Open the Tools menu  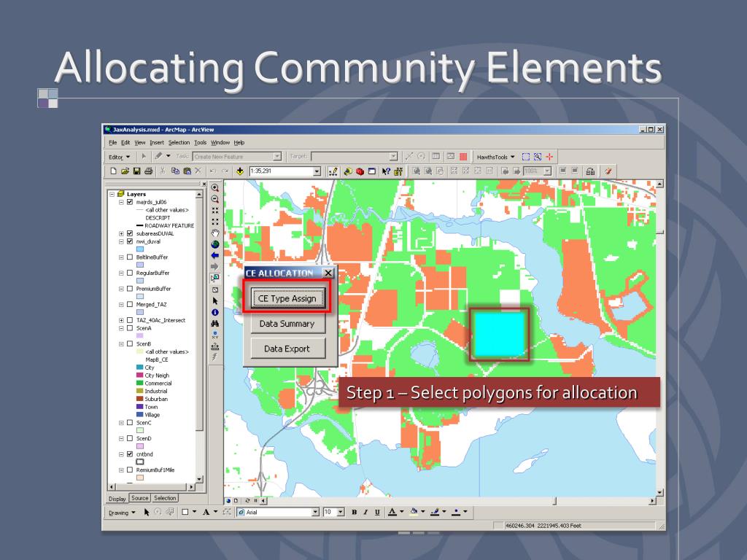click(200, 142)
